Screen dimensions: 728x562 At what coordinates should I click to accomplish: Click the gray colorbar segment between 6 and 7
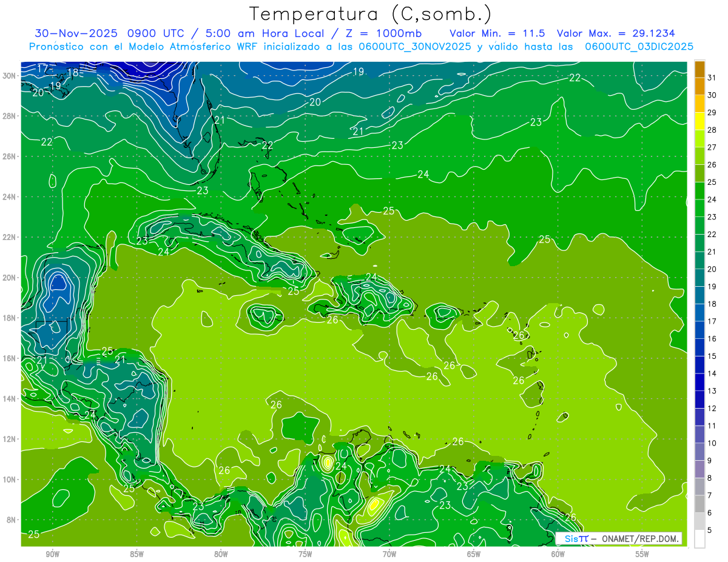(699, 504)
